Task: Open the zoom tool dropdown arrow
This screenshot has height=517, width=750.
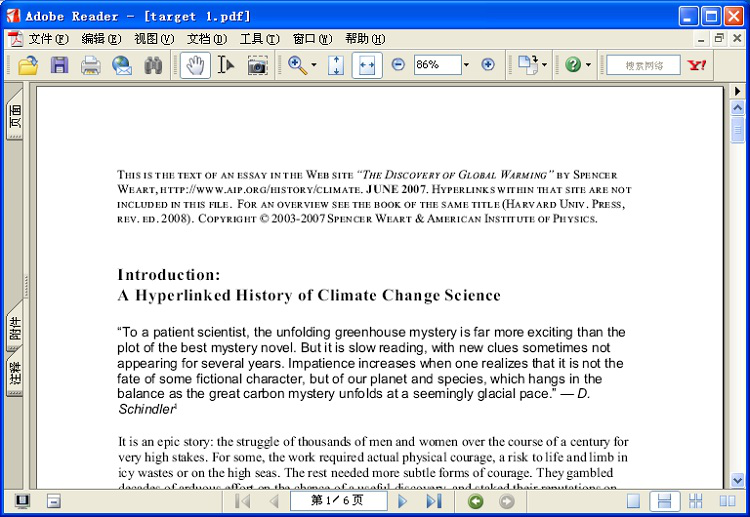Action: coord(314,65)
